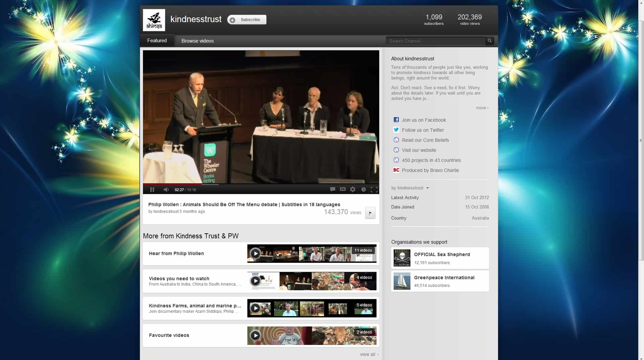
Task: Flag the featured video
Action: (x=370, y=213)
